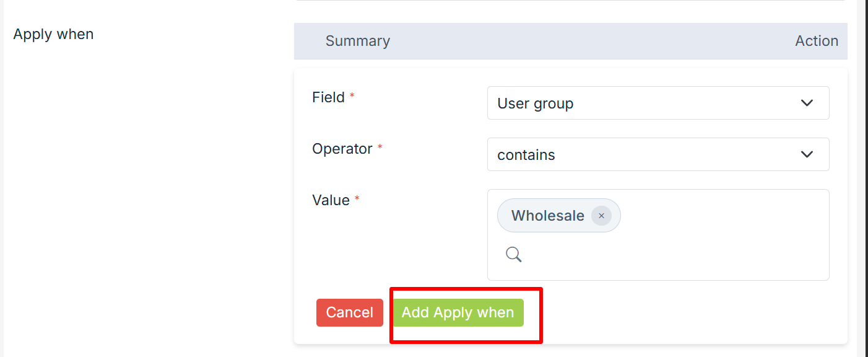Click the Operator label text
The width and height of the screenshot is (868, 357).
pyautogui.click(x=342, y=149)
